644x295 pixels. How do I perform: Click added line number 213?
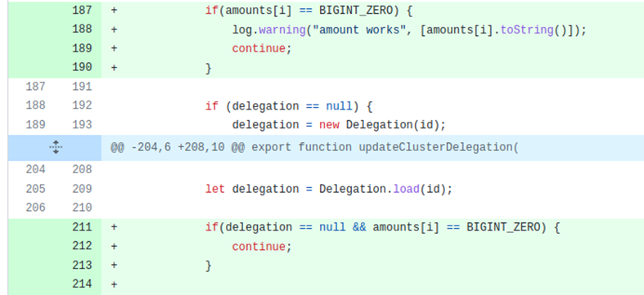[82, 265]
